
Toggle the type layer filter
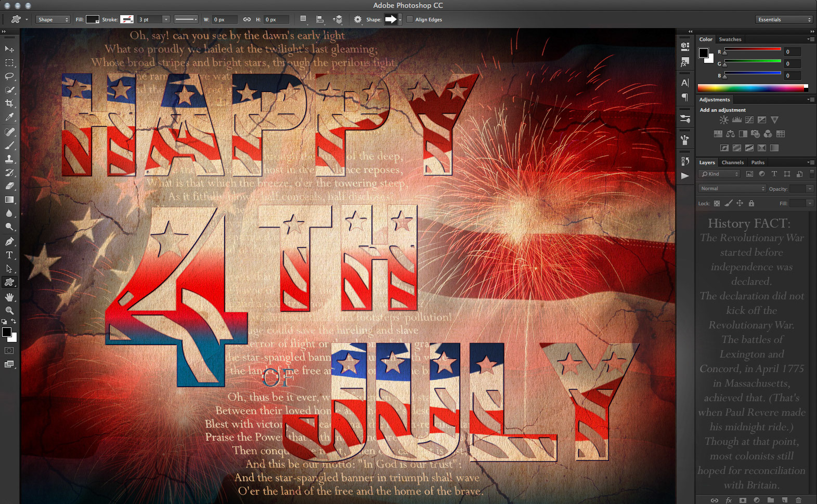pyautogui.click(x=774, y=174)
